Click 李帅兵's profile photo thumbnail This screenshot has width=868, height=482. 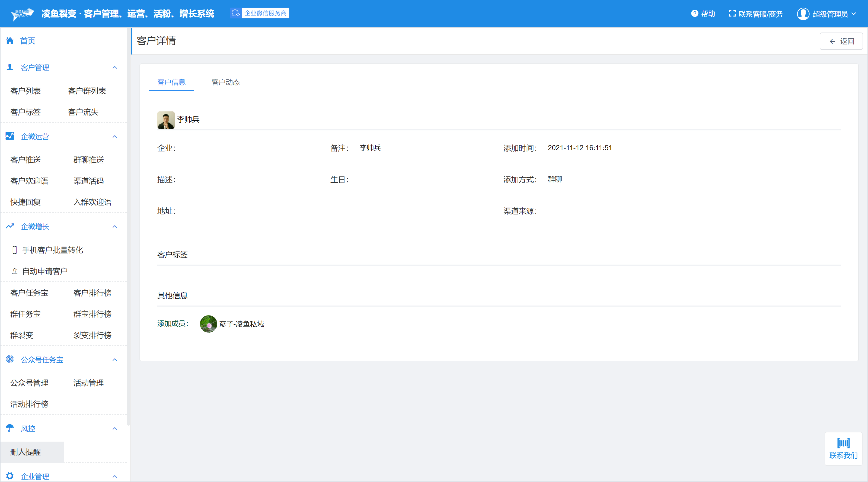[166, 120]
